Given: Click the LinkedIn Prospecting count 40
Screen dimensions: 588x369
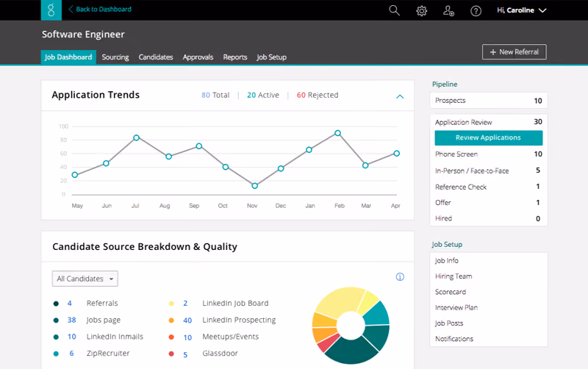Looking at the screenshot, I should coord(187,320).
